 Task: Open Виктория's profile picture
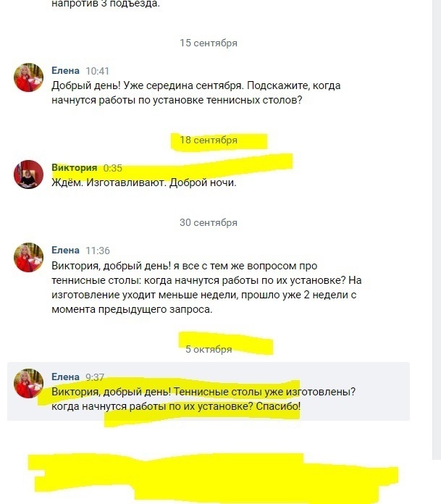[28, 175]
